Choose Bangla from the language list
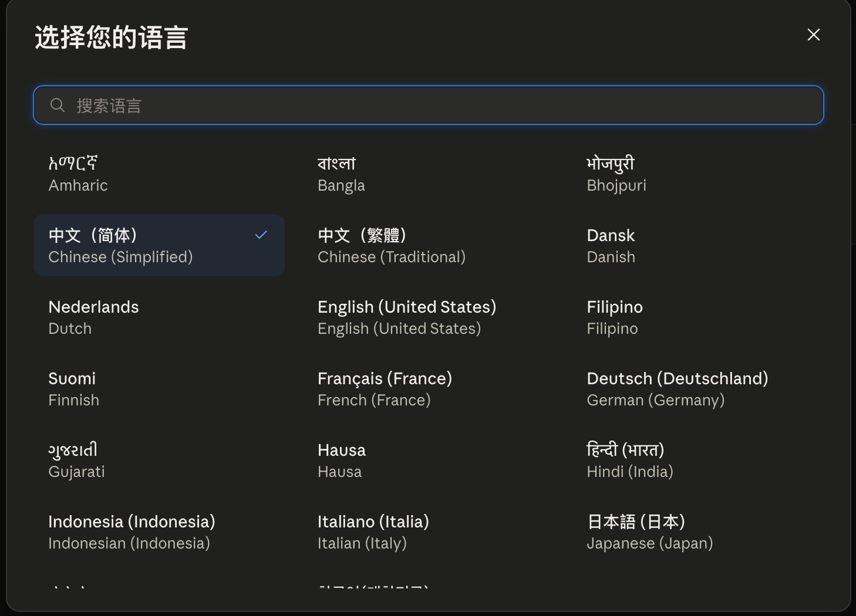 [429, 174]
